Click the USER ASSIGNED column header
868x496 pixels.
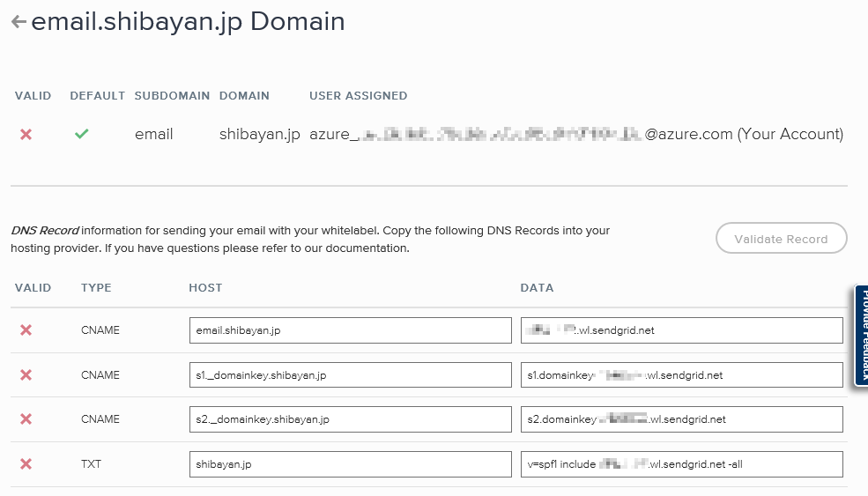coord(358,96)
